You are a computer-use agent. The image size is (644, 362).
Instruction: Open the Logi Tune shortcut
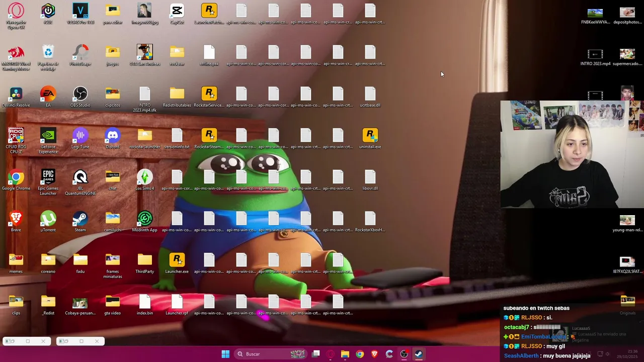coord(80,138)
